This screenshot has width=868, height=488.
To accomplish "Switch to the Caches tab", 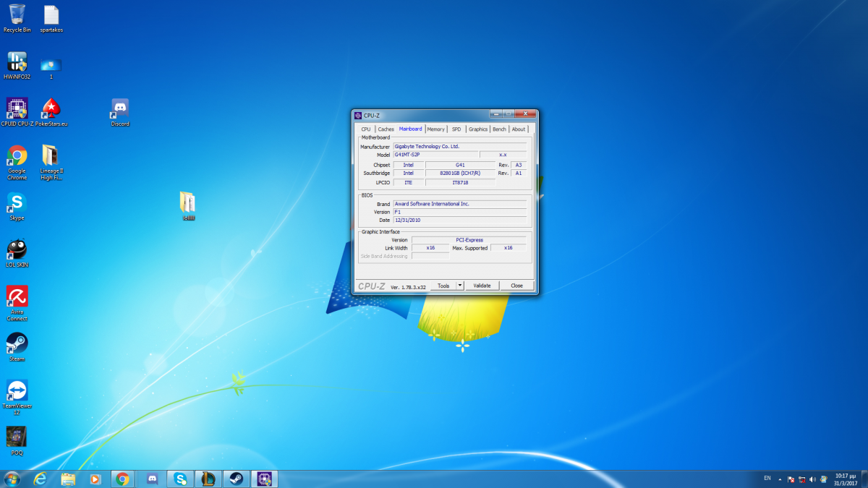I will coord(386,129).
